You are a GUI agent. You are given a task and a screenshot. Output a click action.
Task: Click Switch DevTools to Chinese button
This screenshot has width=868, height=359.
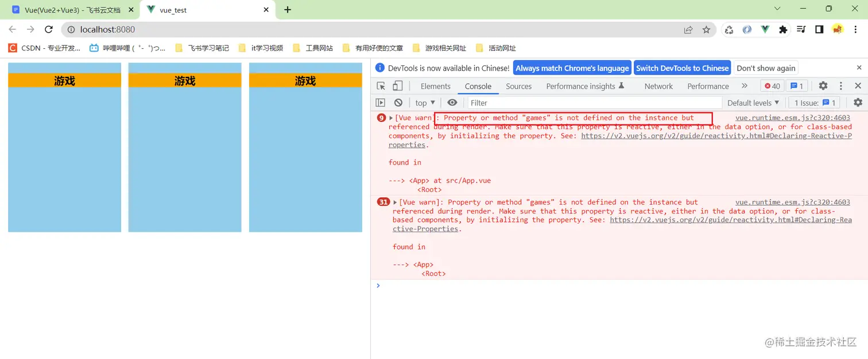pos(683,68)
